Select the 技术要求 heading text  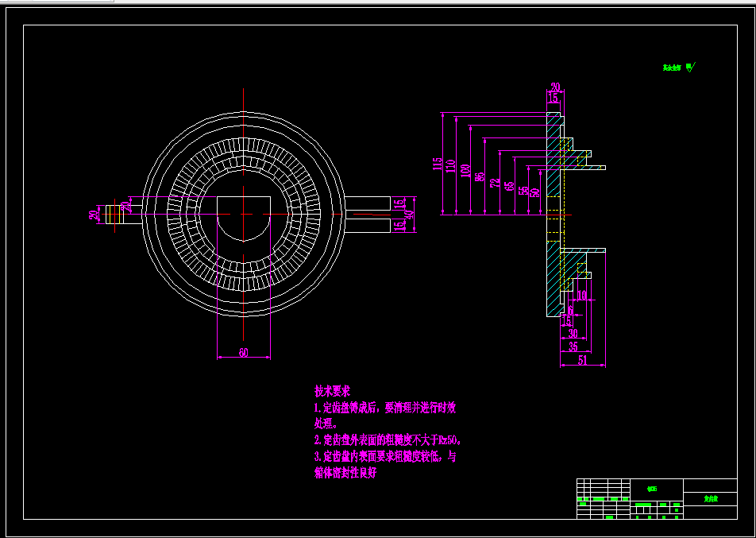[x=332, y=391]
